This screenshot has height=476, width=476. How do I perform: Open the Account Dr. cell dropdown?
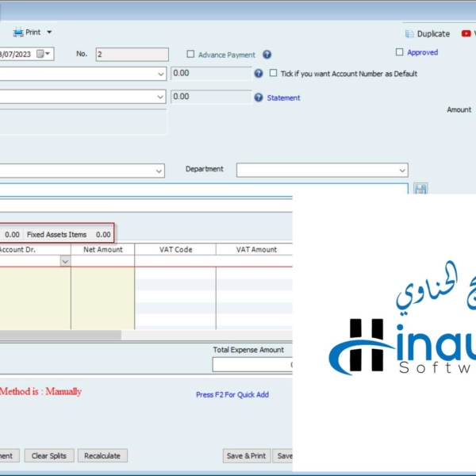pyautogui.click(x=64, y=261)
